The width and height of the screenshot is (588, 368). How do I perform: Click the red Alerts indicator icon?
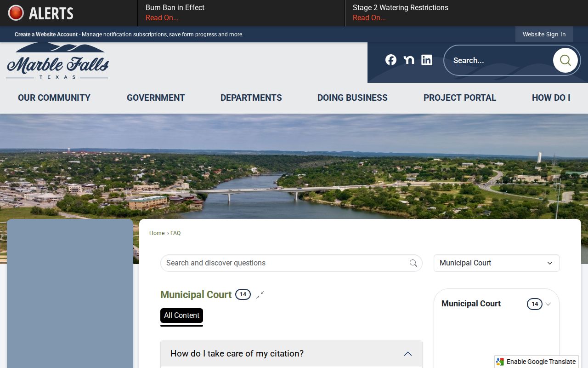click(16, 13)
